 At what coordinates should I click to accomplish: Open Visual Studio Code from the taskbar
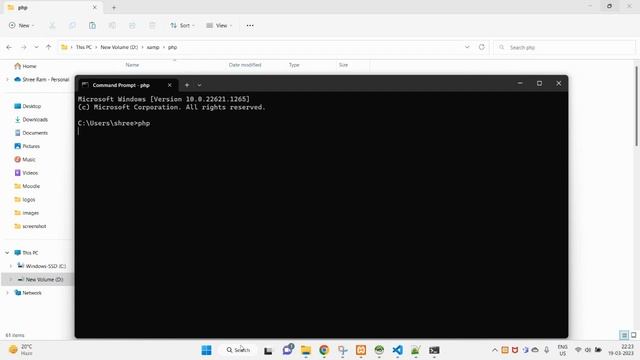tap(398, 350)
